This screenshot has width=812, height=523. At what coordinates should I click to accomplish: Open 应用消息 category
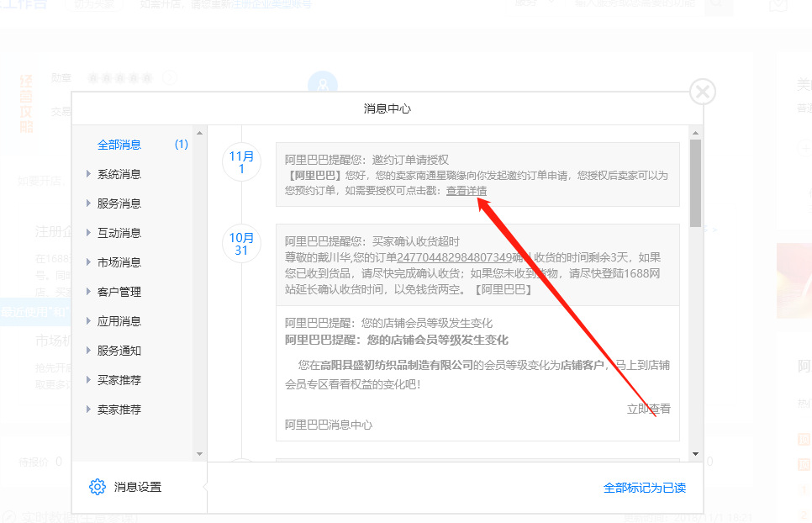[x=119, y=321]
